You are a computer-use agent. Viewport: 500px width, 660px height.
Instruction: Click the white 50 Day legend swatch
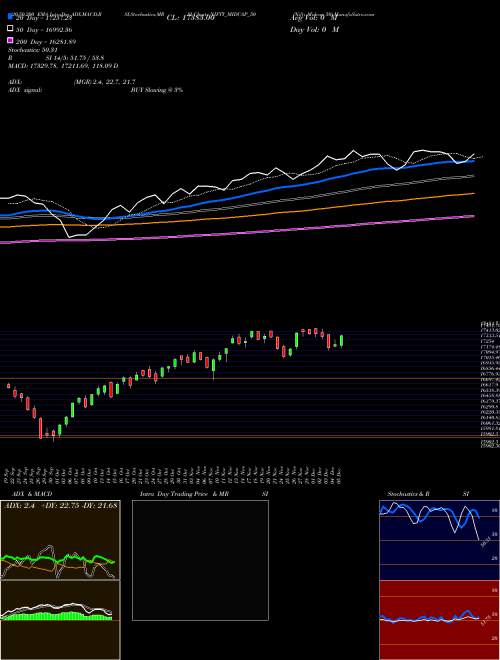(10, 28)
